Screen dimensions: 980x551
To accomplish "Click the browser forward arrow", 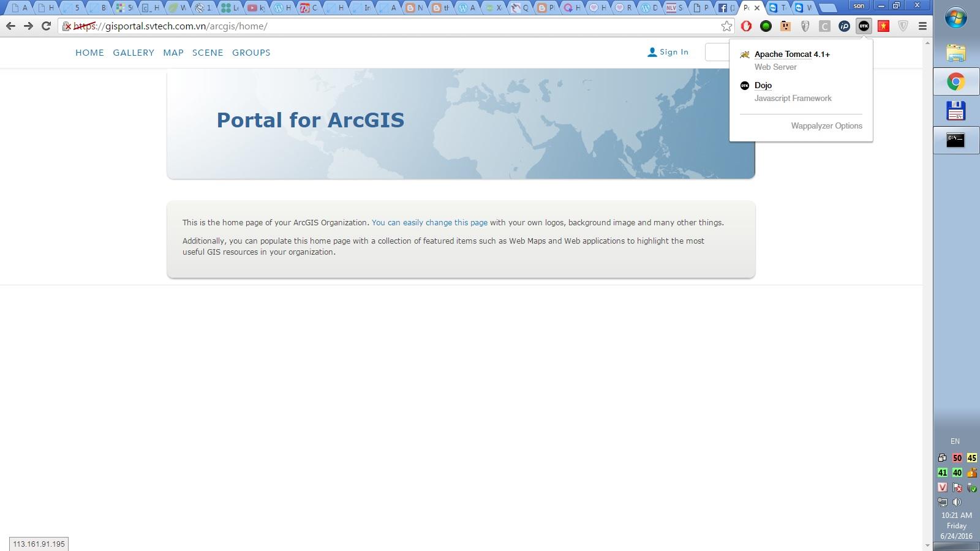I will point(28,26).
